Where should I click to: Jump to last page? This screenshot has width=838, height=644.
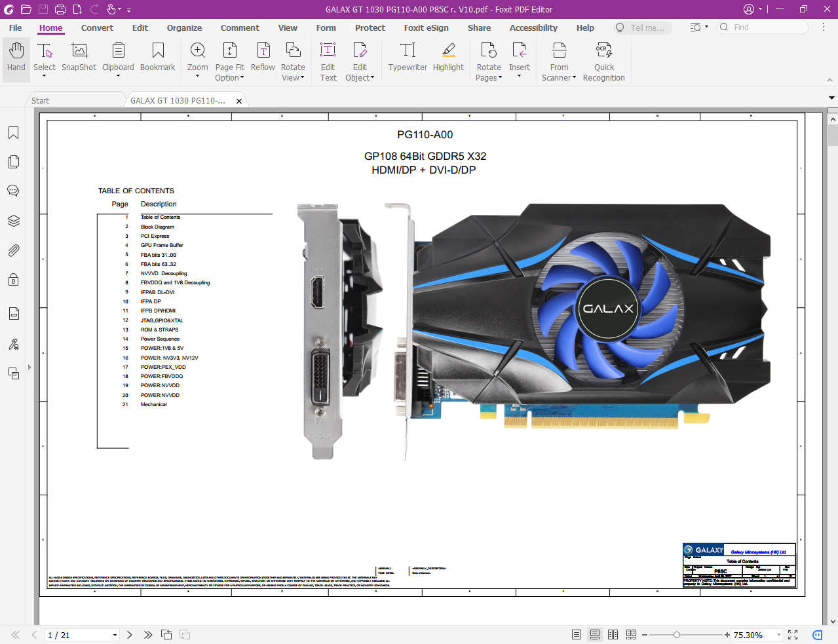[148, 635]
